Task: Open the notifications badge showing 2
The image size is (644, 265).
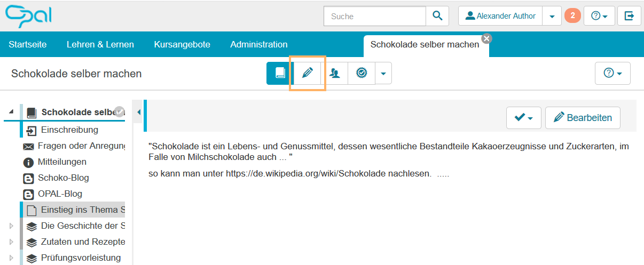Action: pyautogui.click(x=572, y=16)
